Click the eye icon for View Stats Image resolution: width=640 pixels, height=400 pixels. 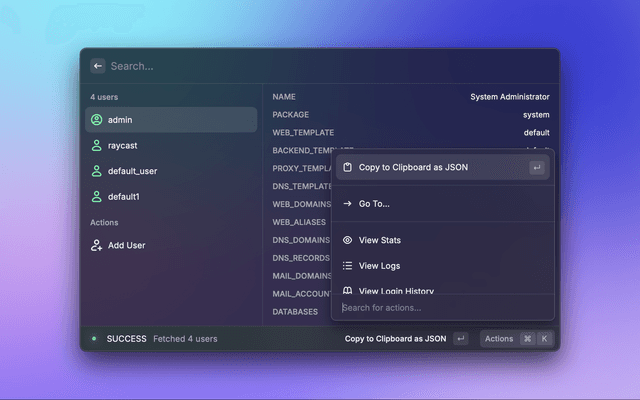click(x=347, y=240)
